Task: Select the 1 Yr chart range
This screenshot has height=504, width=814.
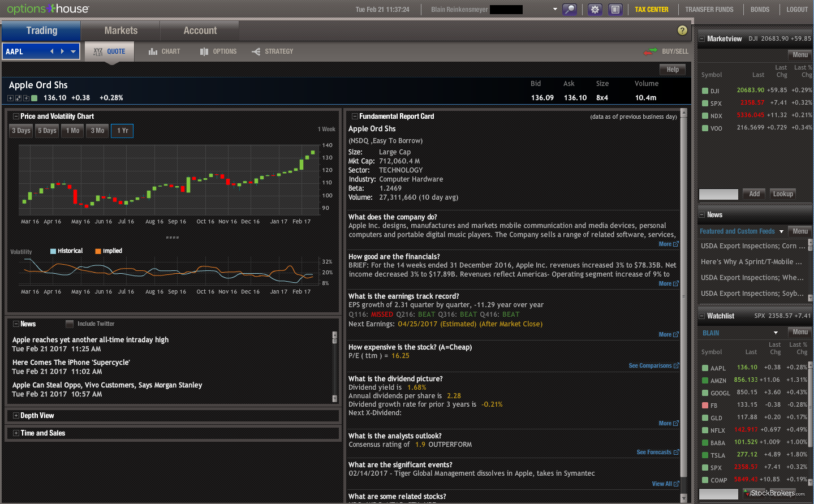Action: (122, 131)
